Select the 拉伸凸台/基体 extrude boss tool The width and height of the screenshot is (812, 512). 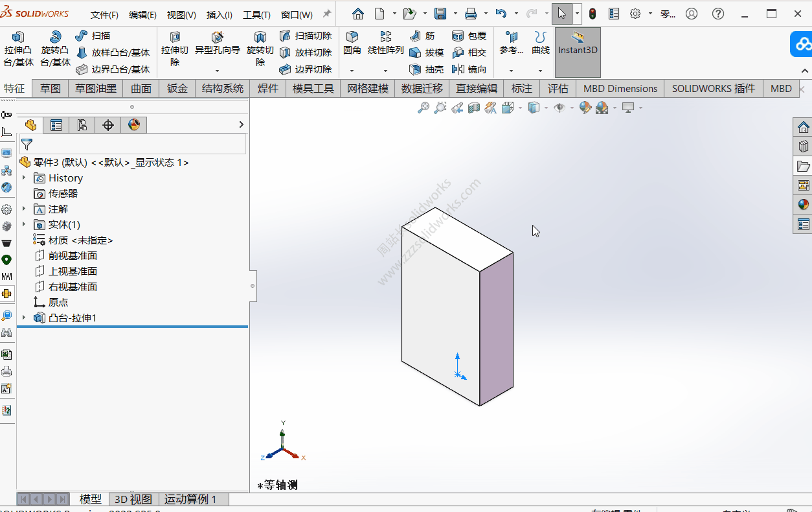pyautogui.click(x=18, y=49)
